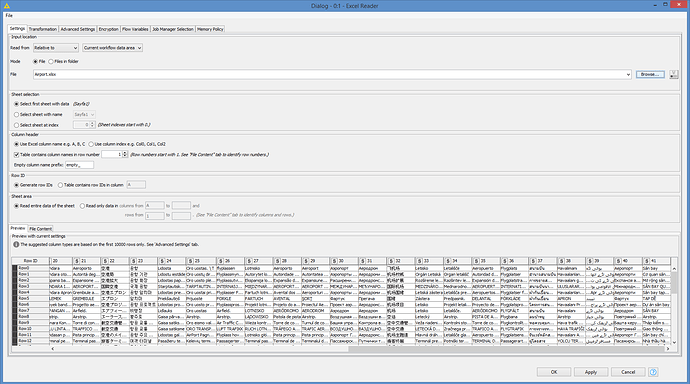Select Use Excel column name option
690x384 pixels.
(16, 144)
